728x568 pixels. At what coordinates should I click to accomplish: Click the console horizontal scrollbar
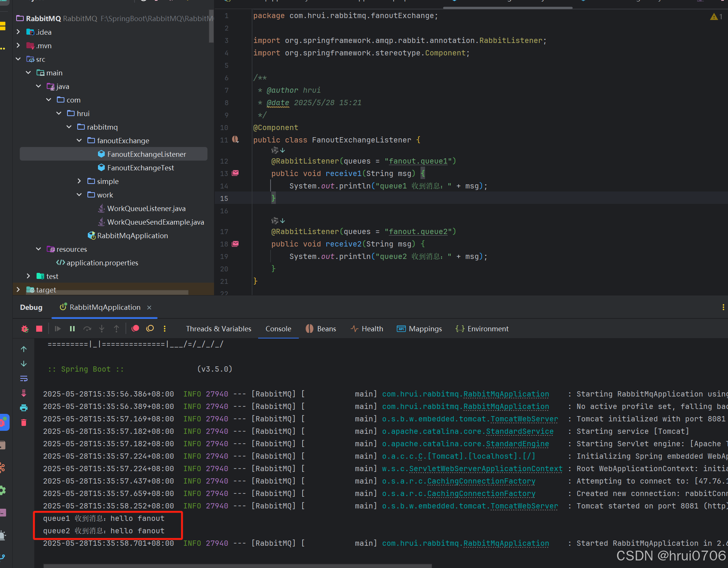pos(237,565)
